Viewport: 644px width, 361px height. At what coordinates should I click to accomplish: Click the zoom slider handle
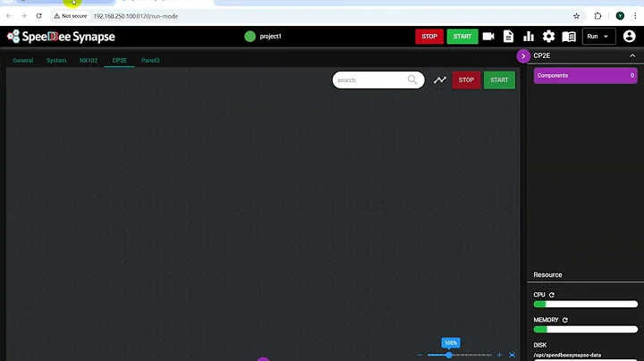449,355
